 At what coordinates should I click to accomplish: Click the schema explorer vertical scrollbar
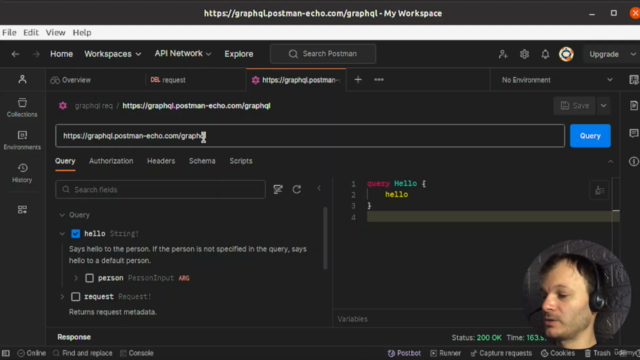click(x=325, y=238)
